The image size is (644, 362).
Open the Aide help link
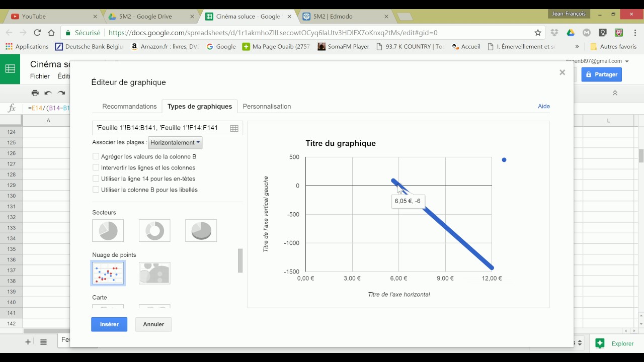tap(544, 106)
